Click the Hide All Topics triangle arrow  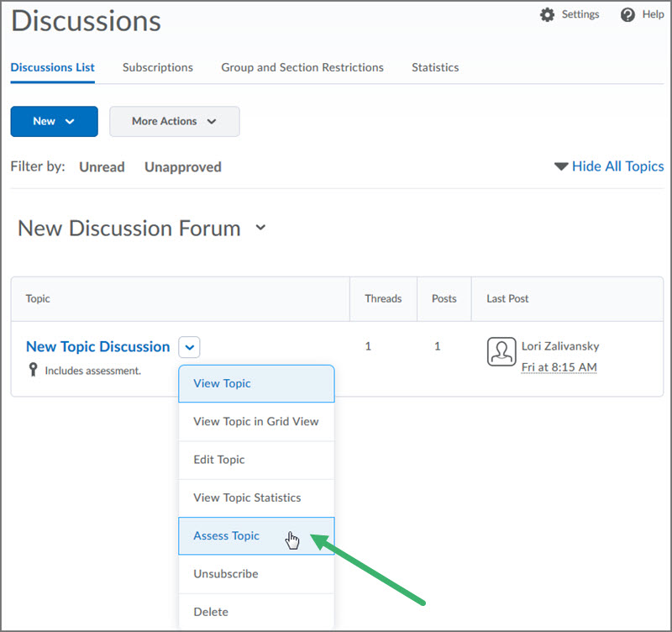(561, 166)
